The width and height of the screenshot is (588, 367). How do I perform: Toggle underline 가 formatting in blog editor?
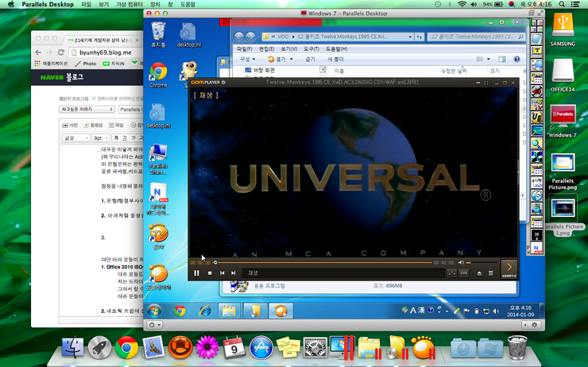tap(125, 138)
